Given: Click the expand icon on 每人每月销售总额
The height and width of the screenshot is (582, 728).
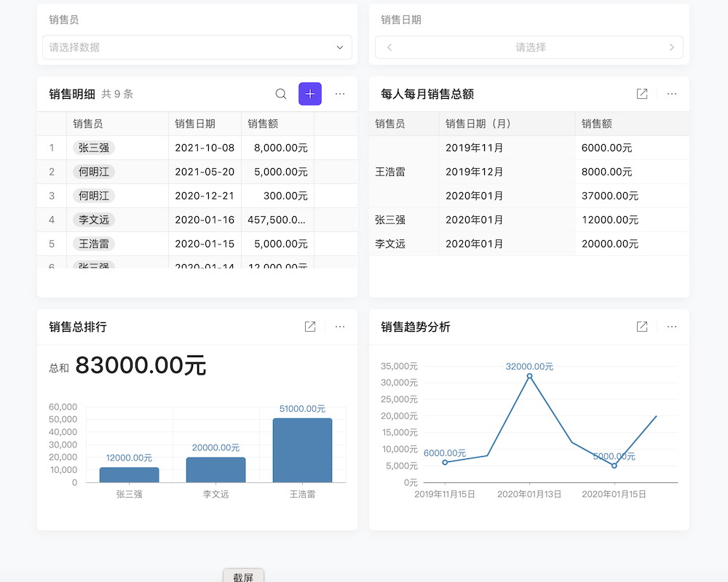Looking at the screenshot, I should 641,94.
